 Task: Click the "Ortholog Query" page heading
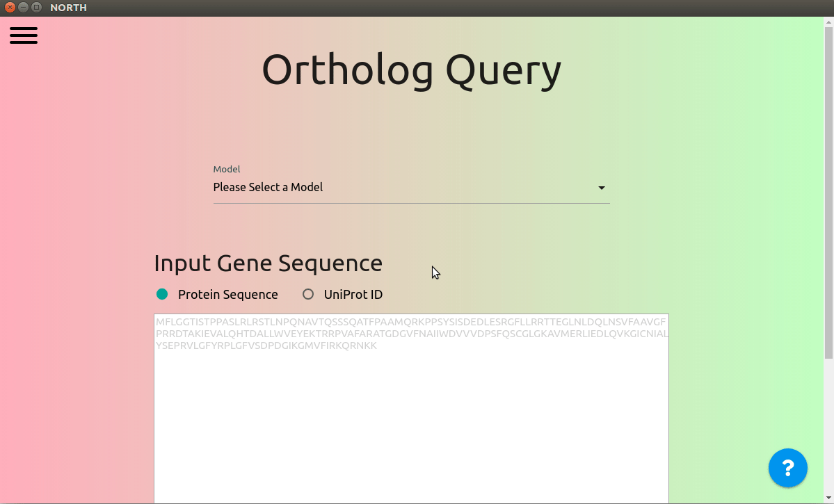(412, 70)
